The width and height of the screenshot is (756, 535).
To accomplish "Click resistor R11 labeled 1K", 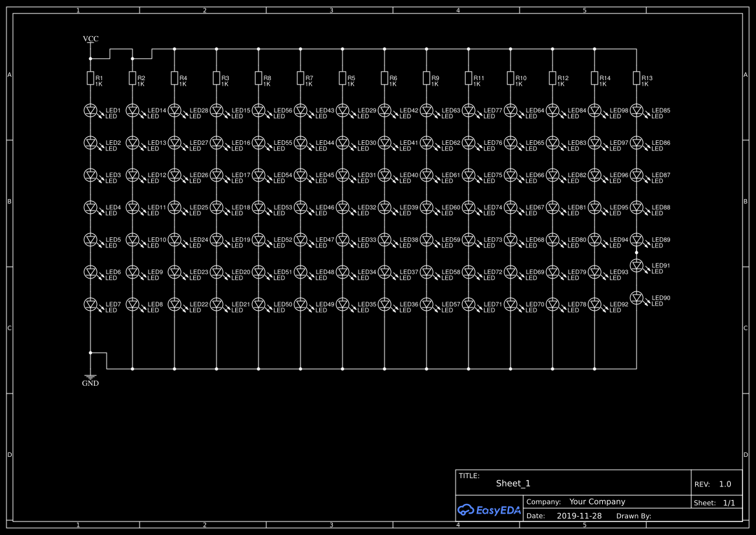I will tap(469, 78).
